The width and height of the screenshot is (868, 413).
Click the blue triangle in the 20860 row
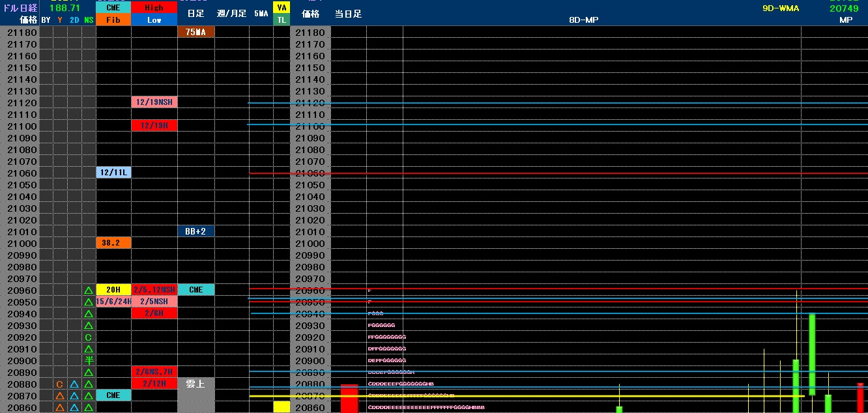click(x=74, y=407)
